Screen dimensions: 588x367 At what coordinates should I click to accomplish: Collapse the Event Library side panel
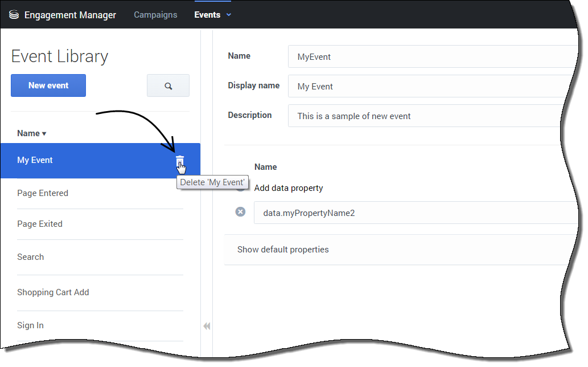coord(207,326)
